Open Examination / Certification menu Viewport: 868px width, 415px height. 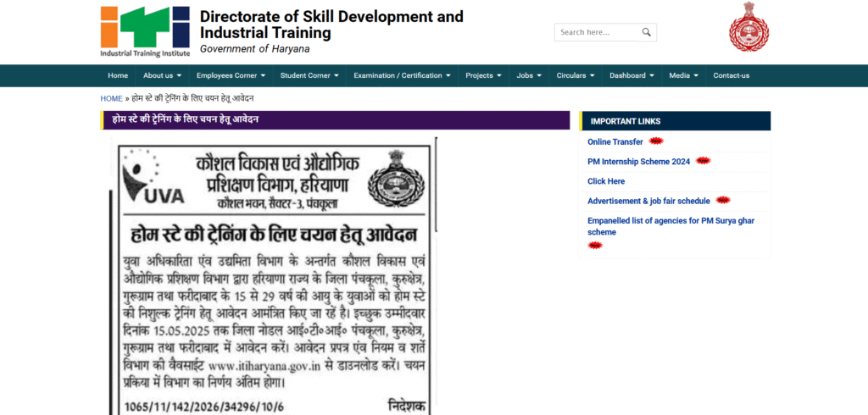click(402, 75)
